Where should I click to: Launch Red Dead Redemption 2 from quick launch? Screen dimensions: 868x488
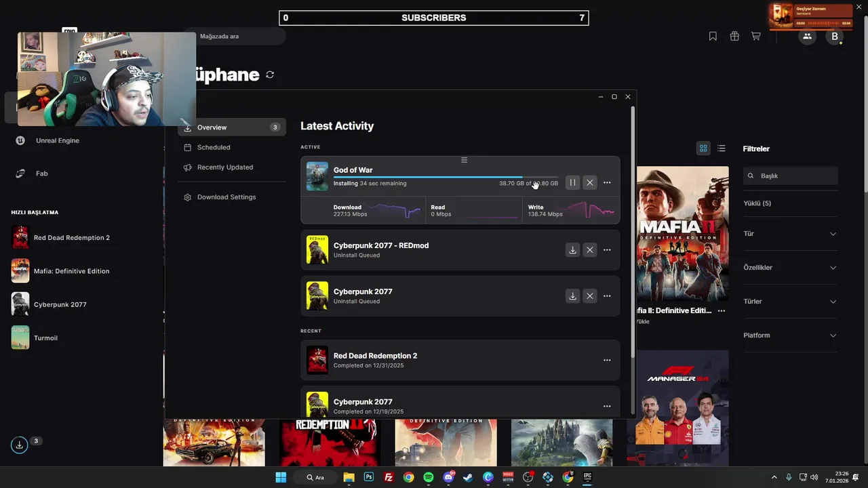coord(60,238)
